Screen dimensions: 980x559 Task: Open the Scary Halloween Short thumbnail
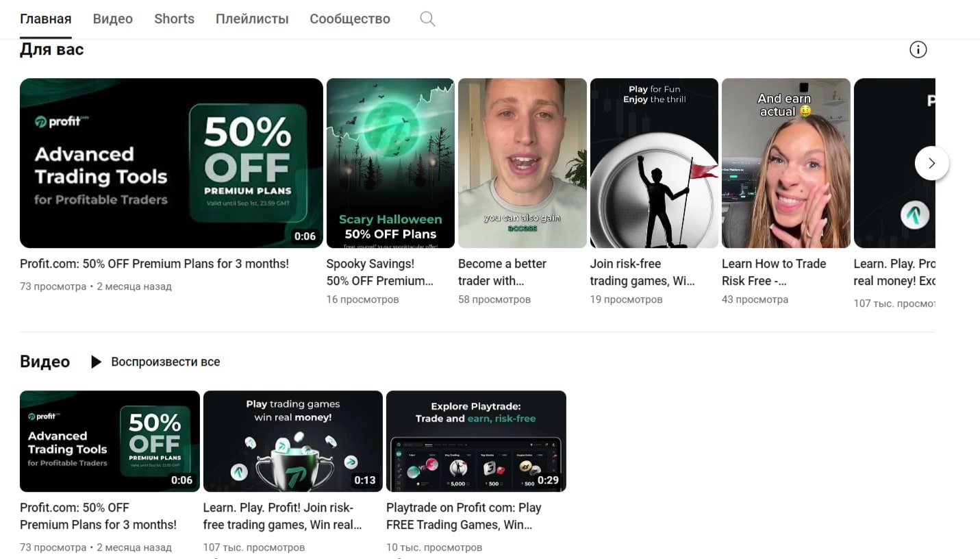[x=390, y=163]
